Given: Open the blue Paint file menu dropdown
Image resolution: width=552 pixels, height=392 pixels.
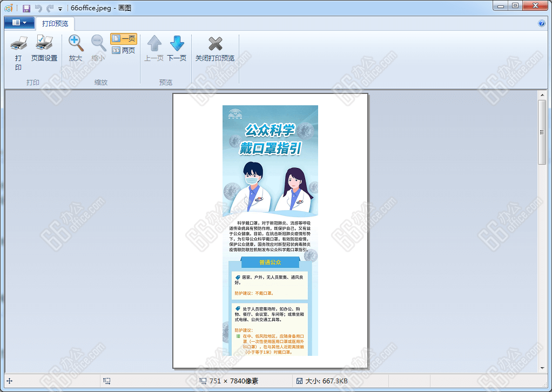Looking at the screenshot, I should click(19, 23).
